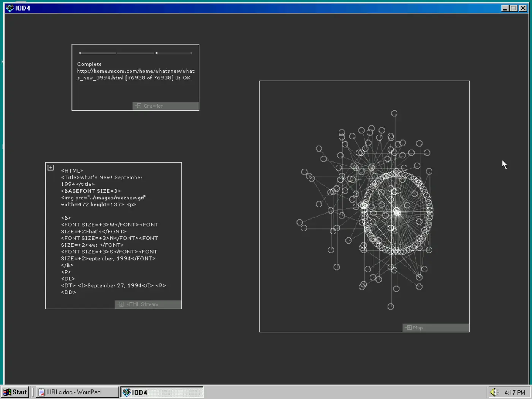Click the bright central hub node in the map
Viewport: 532px width, 399px height.
[x=397, y=212]
